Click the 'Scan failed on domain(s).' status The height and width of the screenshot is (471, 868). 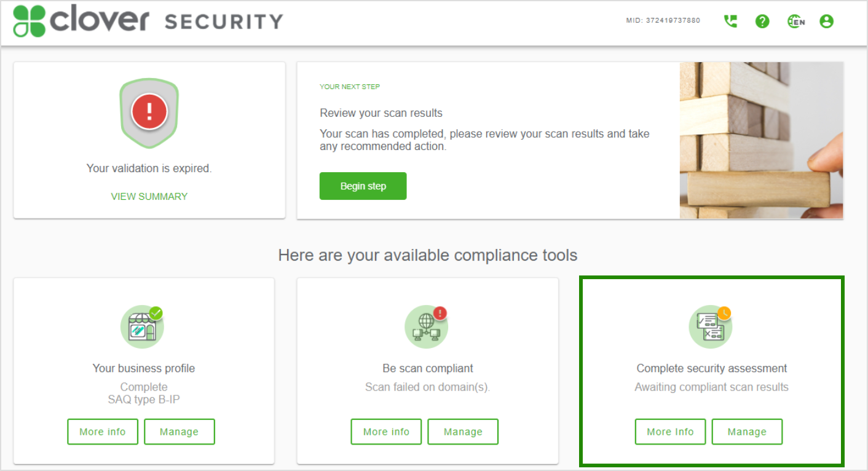[x=427, y=387]
